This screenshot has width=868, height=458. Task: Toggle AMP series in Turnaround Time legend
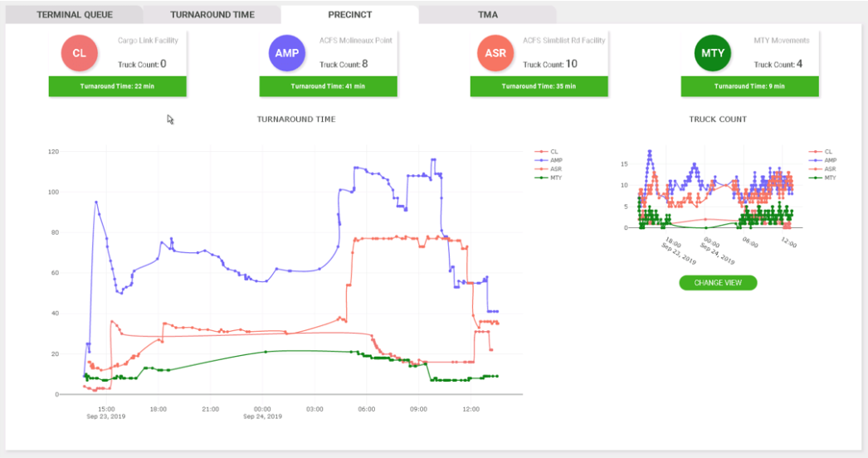[x=548, y=160]
